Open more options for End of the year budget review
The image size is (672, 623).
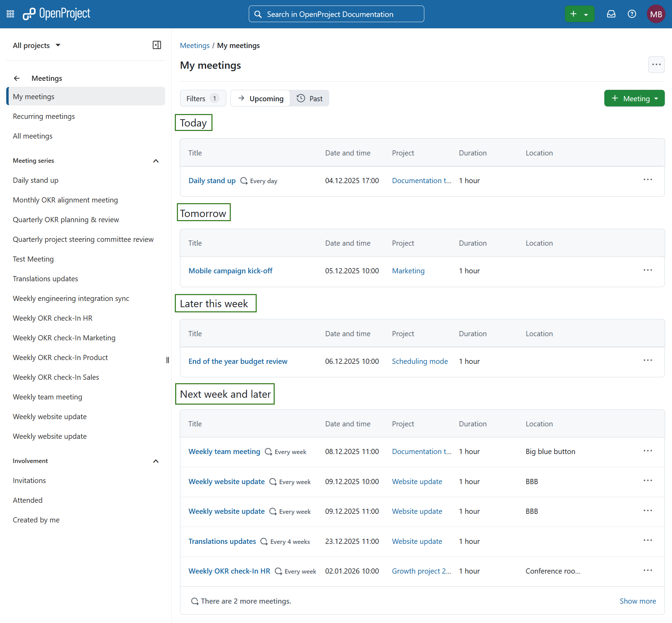pyautogui.click(x=648, y=360)
